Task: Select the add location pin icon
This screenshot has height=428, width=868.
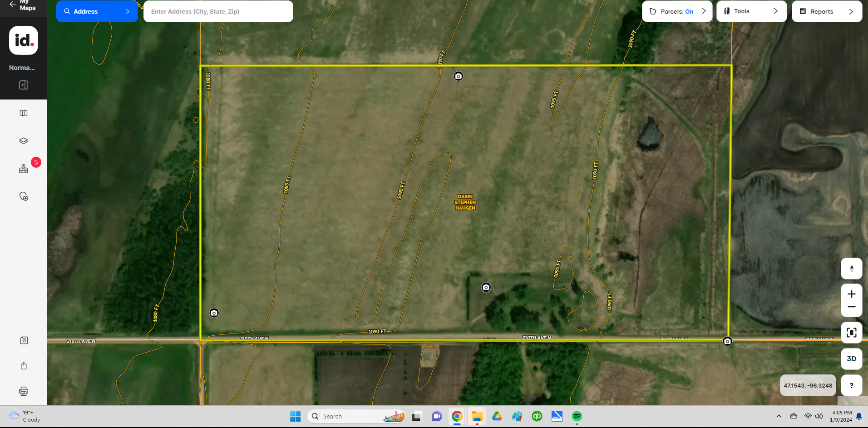Action: click(24, 196)
